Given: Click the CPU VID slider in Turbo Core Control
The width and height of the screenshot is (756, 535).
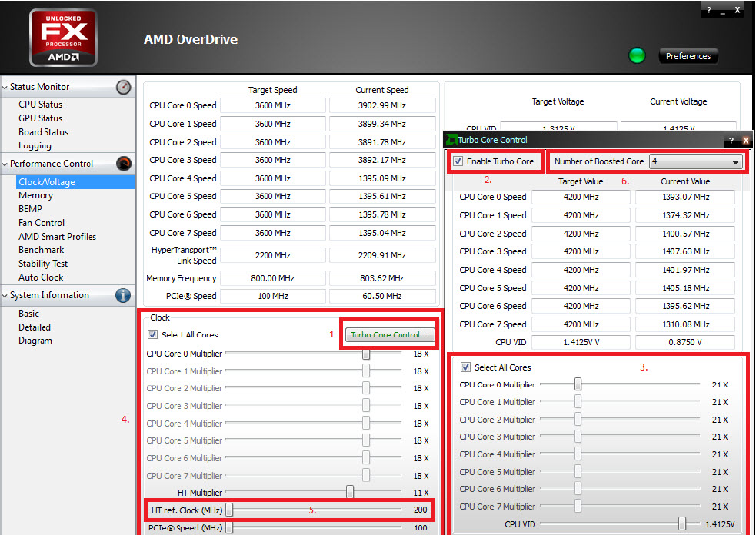Looking at the screenshot, I should click(x=681, y=524).
